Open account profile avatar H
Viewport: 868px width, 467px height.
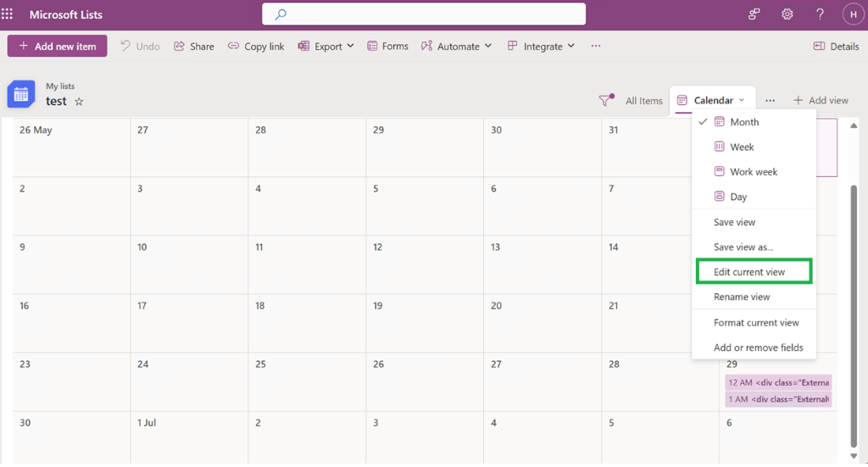[853, 14]
